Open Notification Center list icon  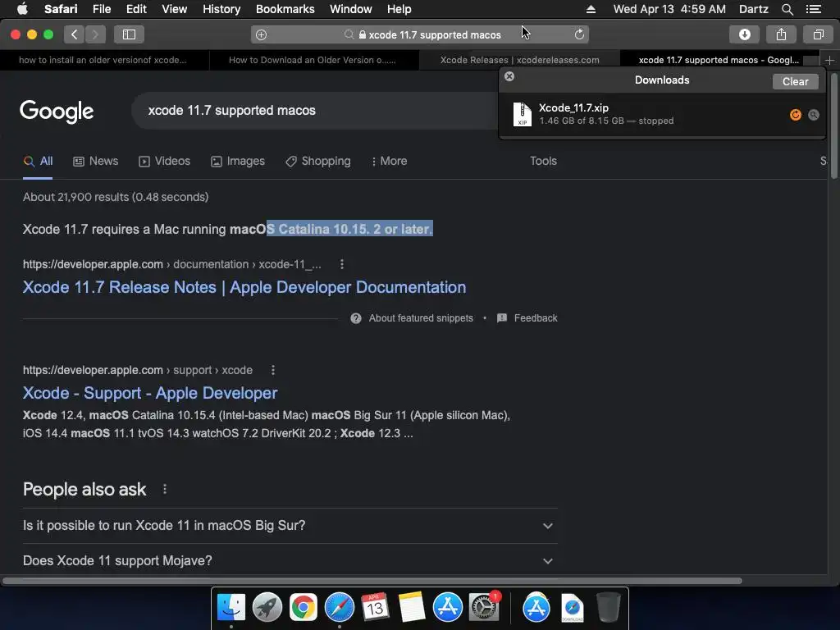coord(814,9)
